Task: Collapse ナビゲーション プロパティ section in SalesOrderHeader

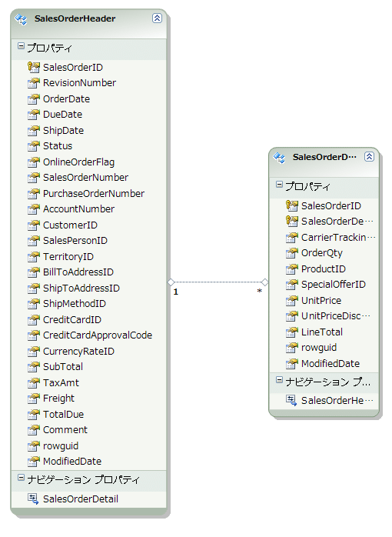Action: coord(21,477)
